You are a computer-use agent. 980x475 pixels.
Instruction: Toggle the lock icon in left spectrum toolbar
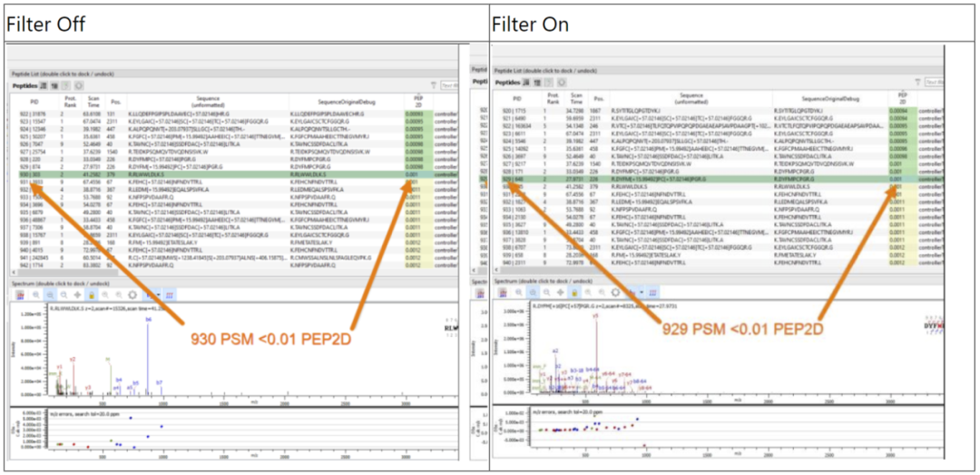[x=92, y=295]
